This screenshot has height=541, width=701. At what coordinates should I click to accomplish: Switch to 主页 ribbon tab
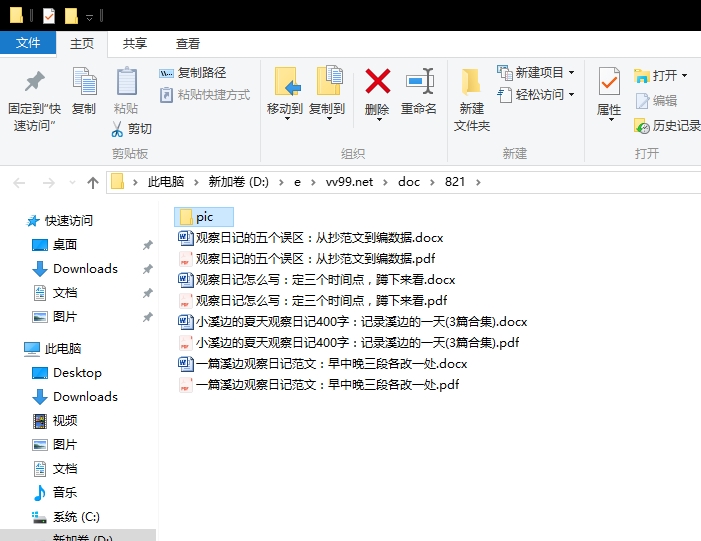click(82, 44)
